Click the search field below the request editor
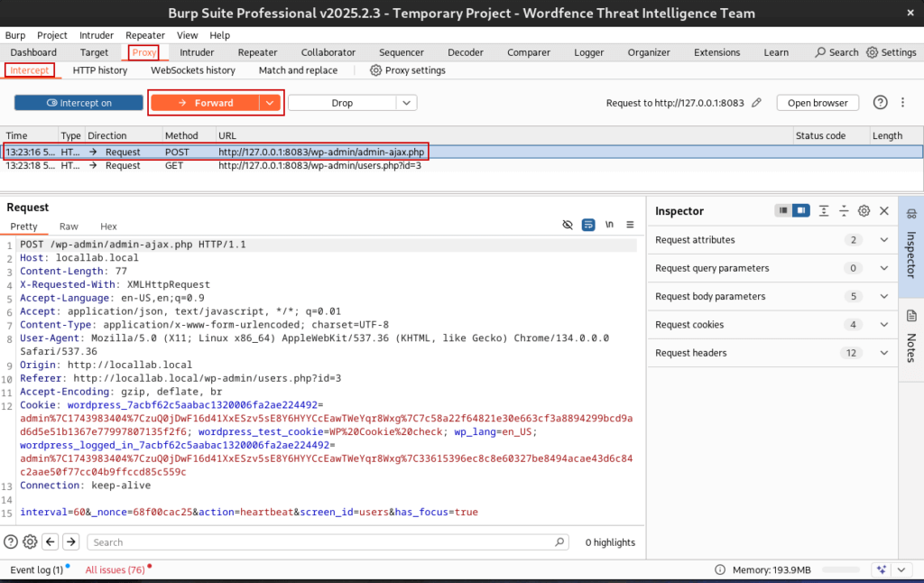The width and height of the screenshot is (924, 583). coord(316,541)
